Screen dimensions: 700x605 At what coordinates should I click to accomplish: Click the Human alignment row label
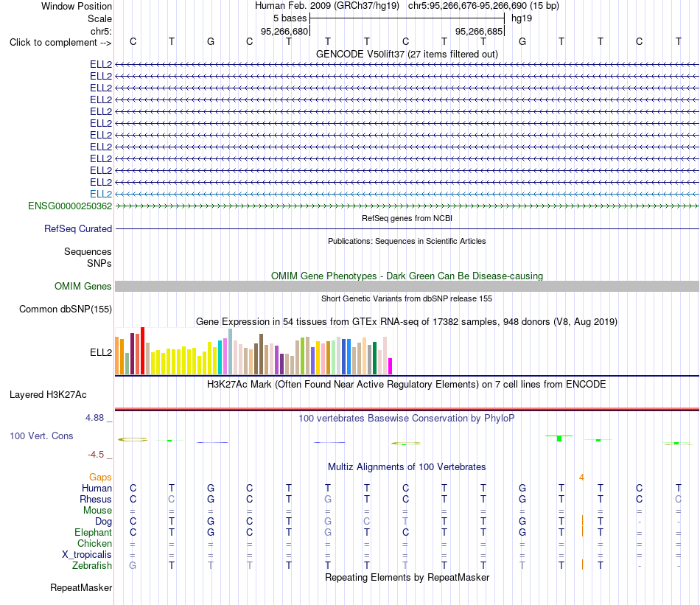coord(97,488)
